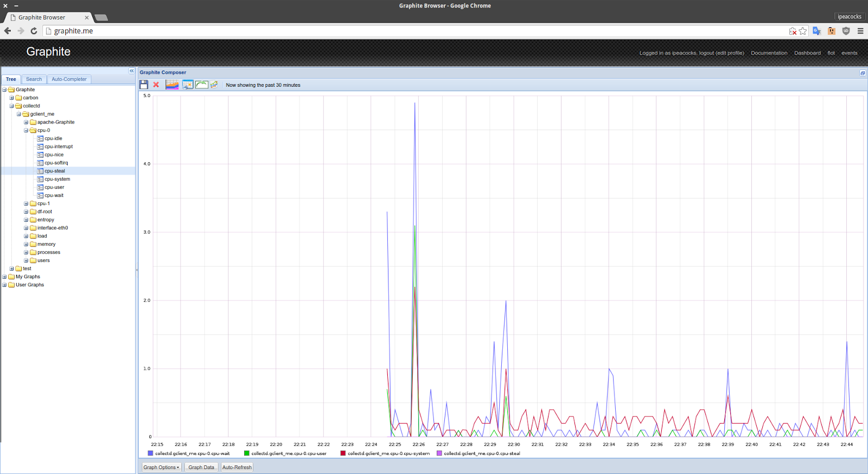Select the cpu-nice metric icon
Image resolution: width=868 pixels, height=474 pixels.
[x=40, y=155]
